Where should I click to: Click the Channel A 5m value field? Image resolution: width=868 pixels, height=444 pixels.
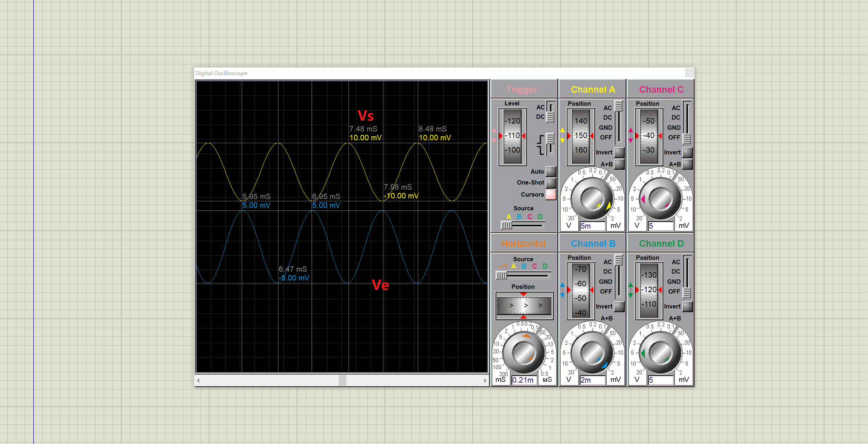click(592, 226)
